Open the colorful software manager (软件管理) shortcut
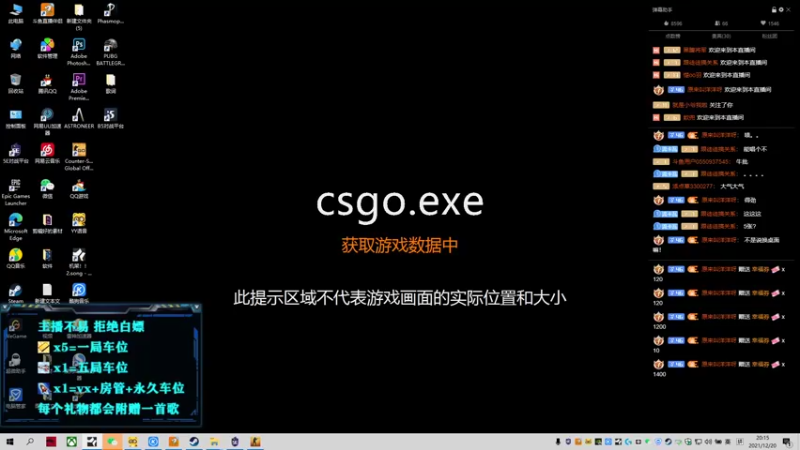800x450 pixels. click(47, 48)
